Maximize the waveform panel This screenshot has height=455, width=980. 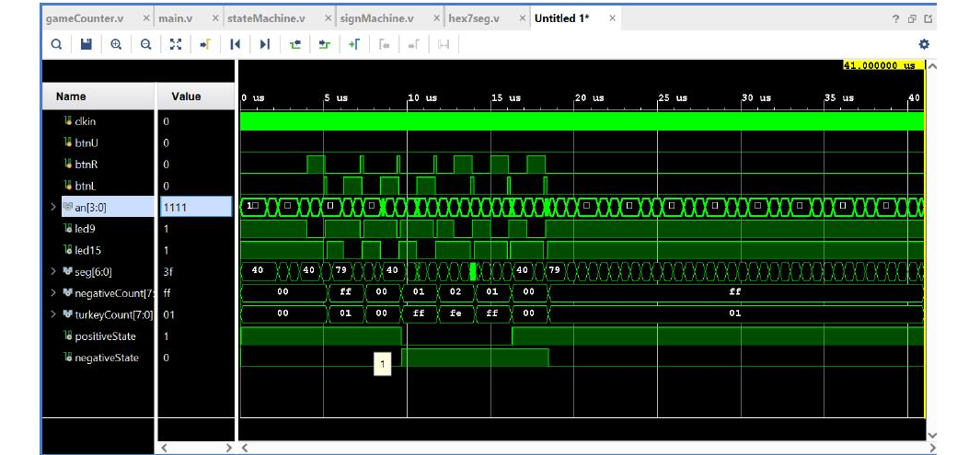[x=928, y=19]
